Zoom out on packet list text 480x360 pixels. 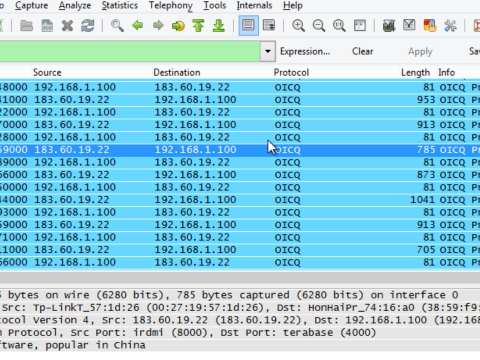pyautogui.click(x=319, y=26)
